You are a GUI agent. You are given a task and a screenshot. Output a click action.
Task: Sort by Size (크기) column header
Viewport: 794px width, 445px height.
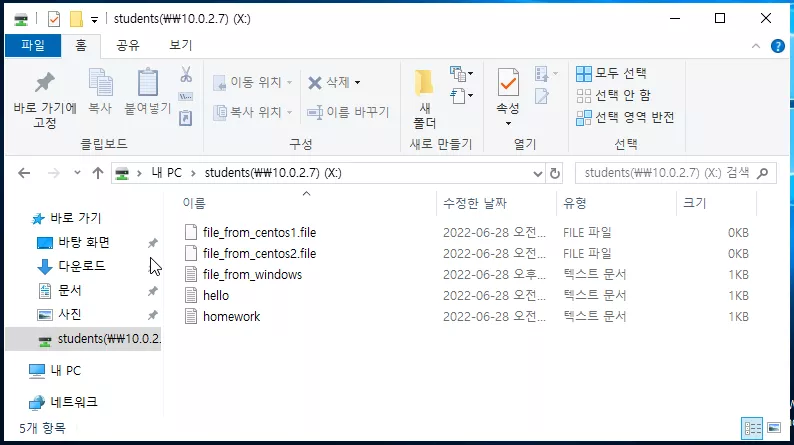[x=695, y=204]
